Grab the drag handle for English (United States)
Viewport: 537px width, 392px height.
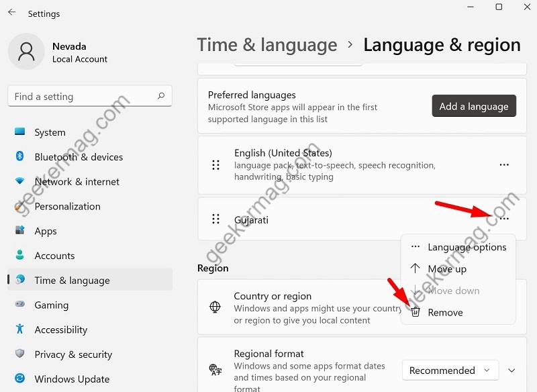215,165
